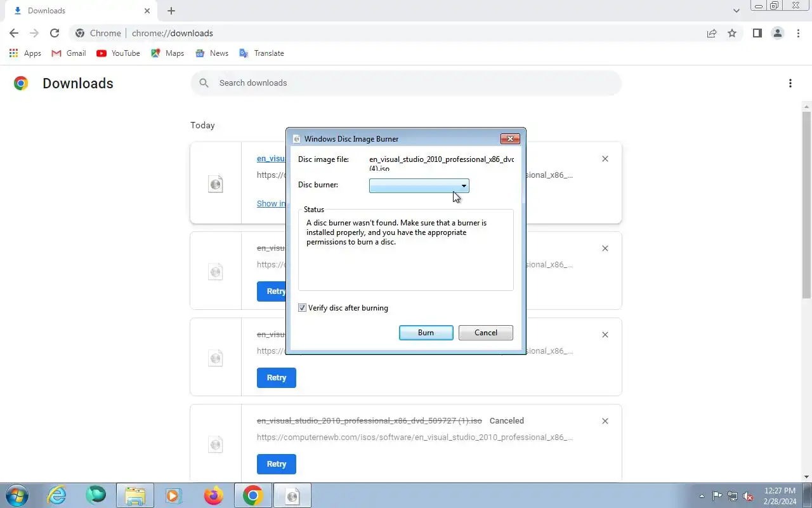The width and height of the screenshot is (812, 508).
Task: Go back in Chrome
Action: [14, 33]
